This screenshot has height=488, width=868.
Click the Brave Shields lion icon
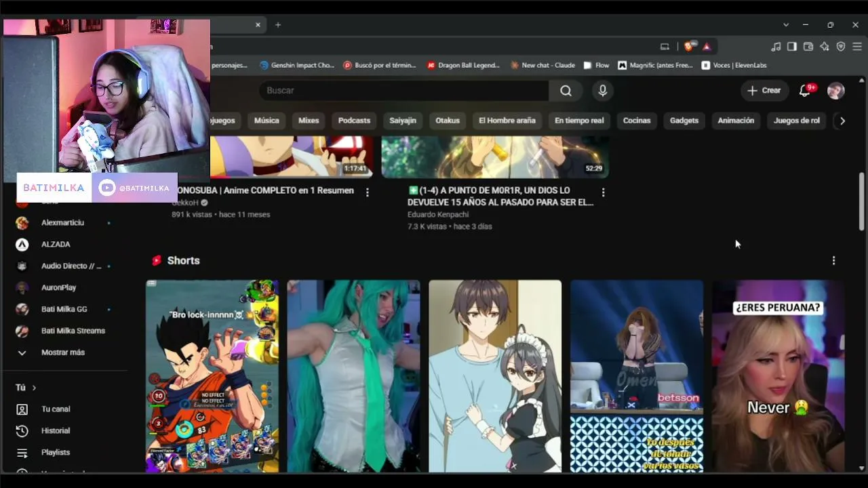pyautogui.click(x=689, y=46)
